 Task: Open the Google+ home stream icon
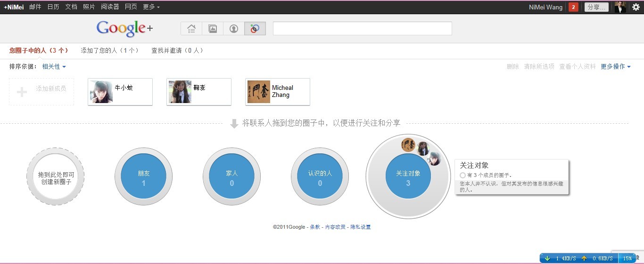[191, 29]
